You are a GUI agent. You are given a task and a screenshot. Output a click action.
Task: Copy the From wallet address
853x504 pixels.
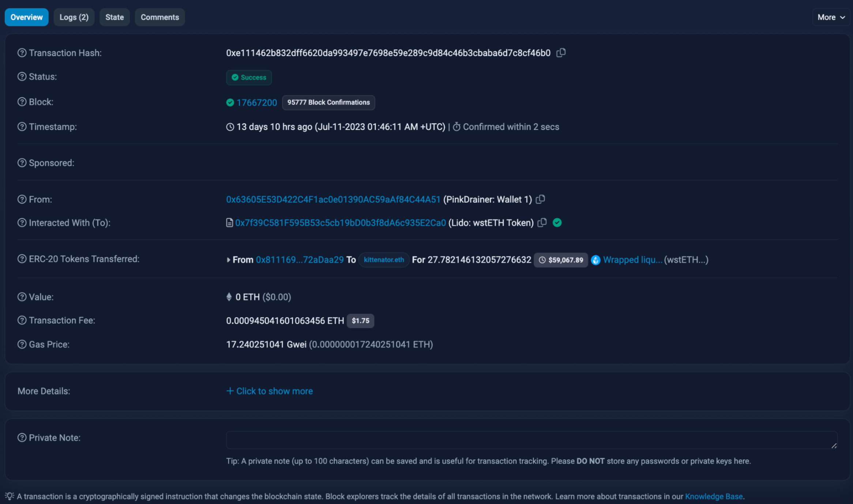click(540, 199)
